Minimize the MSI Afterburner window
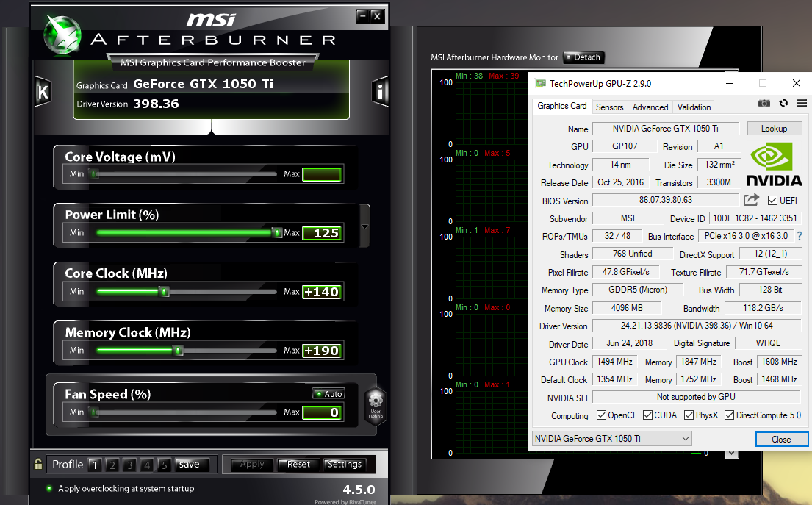Image resolution: width=812 pixels, height=505 pixels. [x=362, y=16]
